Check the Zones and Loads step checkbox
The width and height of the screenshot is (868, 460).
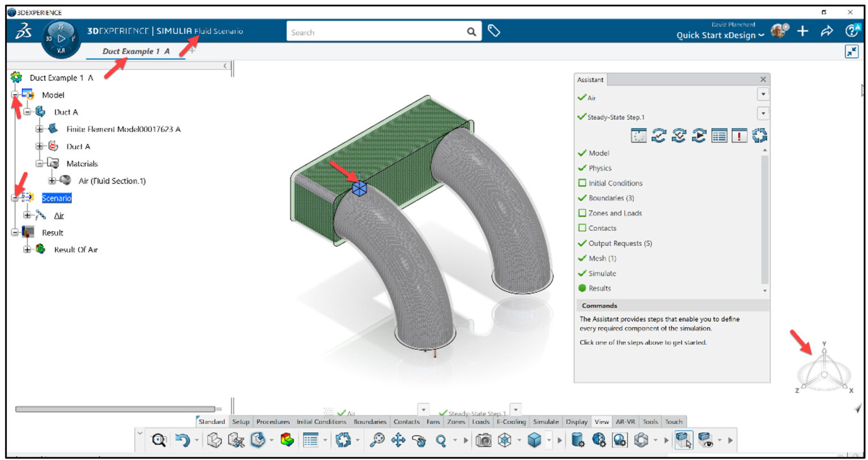[583, 213]
